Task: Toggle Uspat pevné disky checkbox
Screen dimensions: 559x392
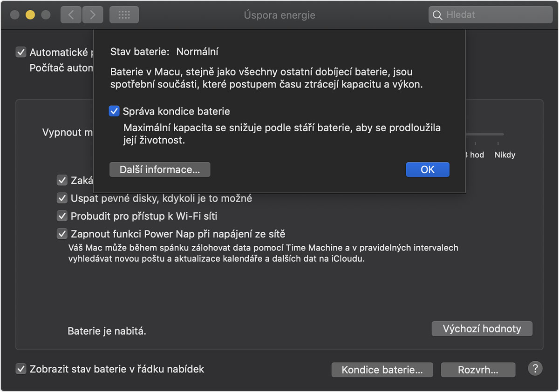Action: (x=62, y=198)
